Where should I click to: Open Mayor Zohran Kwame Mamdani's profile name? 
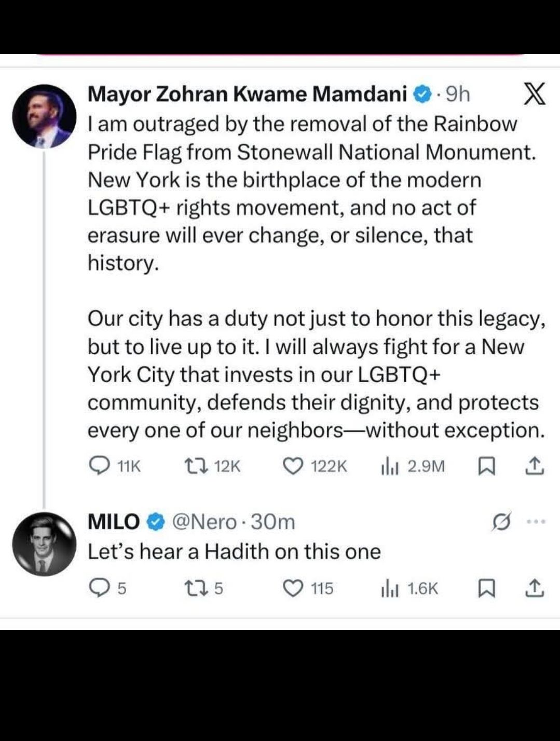point(247,95)
